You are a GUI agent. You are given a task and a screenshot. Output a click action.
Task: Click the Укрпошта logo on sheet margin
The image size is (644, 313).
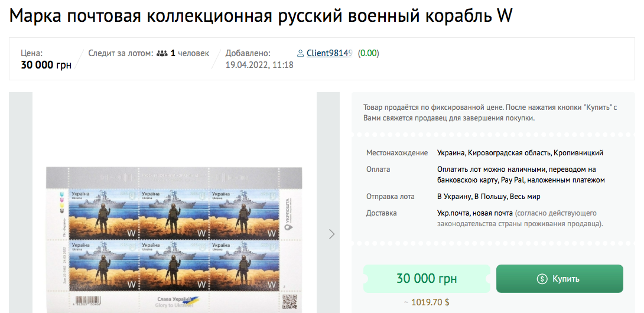[x=288, y=214]
